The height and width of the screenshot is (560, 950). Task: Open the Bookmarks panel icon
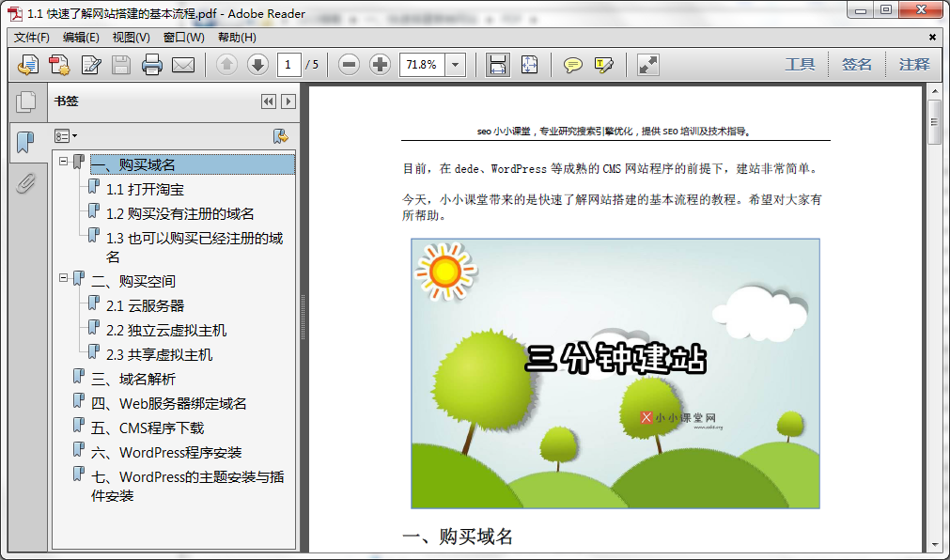(25, 143)
